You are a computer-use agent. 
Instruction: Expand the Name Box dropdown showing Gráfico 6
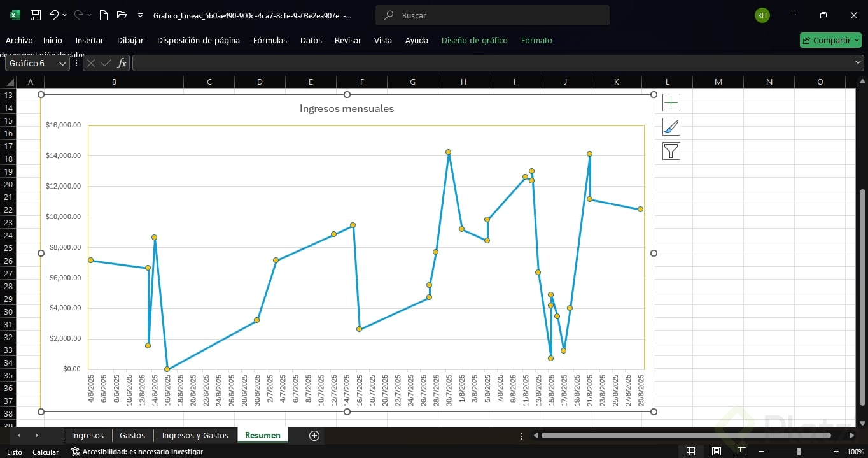coord(63,64)
